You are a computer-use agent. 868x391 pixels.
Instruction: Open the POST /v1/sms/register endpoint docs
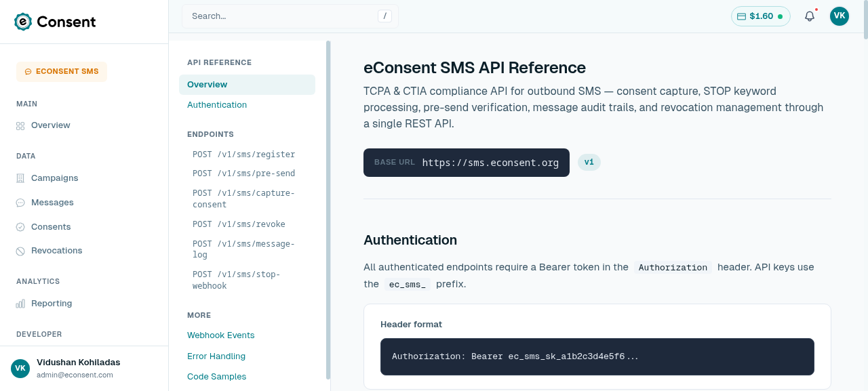[x=243, y=154]
